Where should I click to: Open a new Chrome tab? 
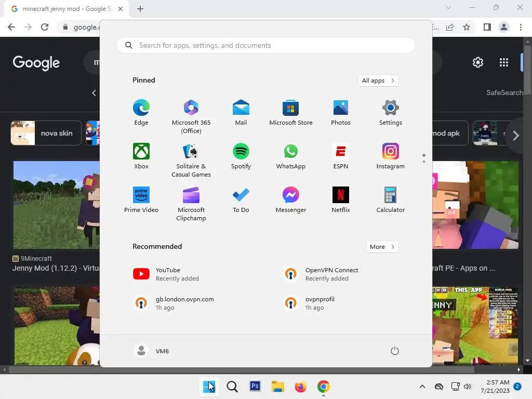140,9
